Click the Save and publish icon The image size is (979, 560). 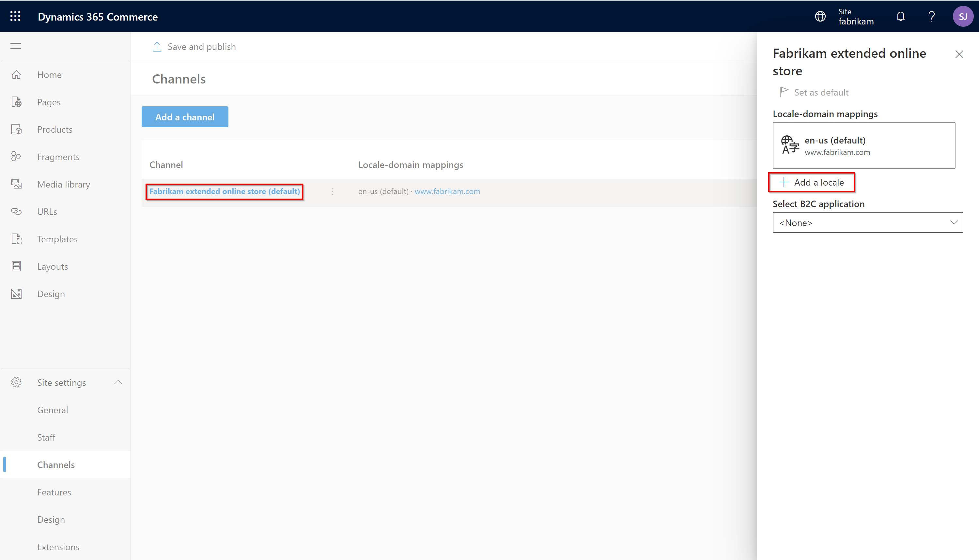pos(157,46)
